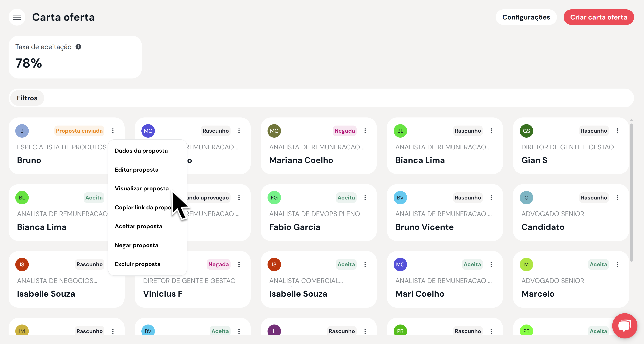Open the Configurações button
This screenshot has width=644, height=344.
click(526, 17)
